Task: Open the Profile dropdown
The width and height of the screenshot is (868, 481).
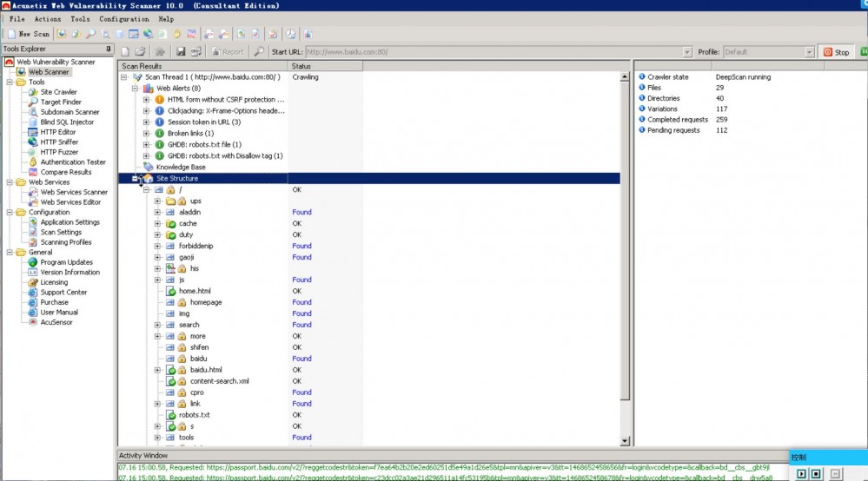Action: point(809,52)
